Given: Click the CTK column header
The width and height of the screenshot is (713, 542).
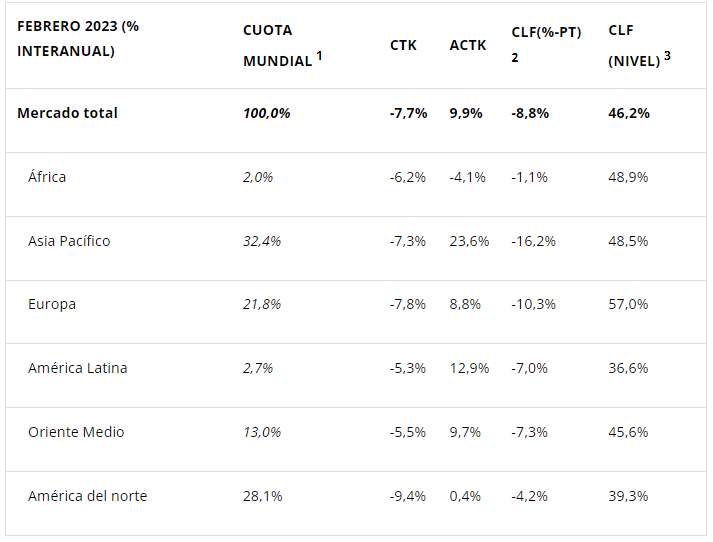Looking at the screenshot, I should pos(403,45).
